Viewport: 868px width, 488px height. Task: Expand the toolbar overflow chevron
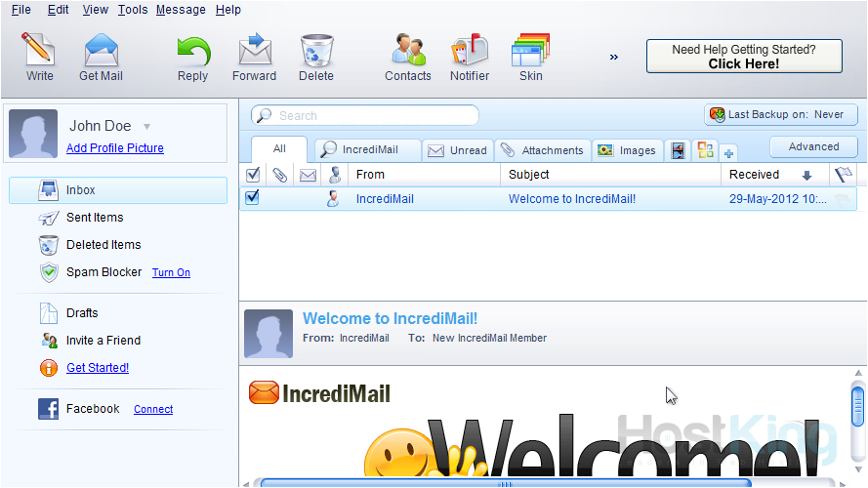(614, 58)
